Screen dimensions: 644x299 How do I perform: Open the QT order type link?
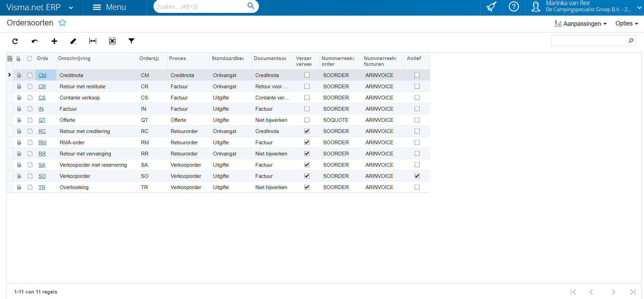pyautogui.click(x=42, y=120)
